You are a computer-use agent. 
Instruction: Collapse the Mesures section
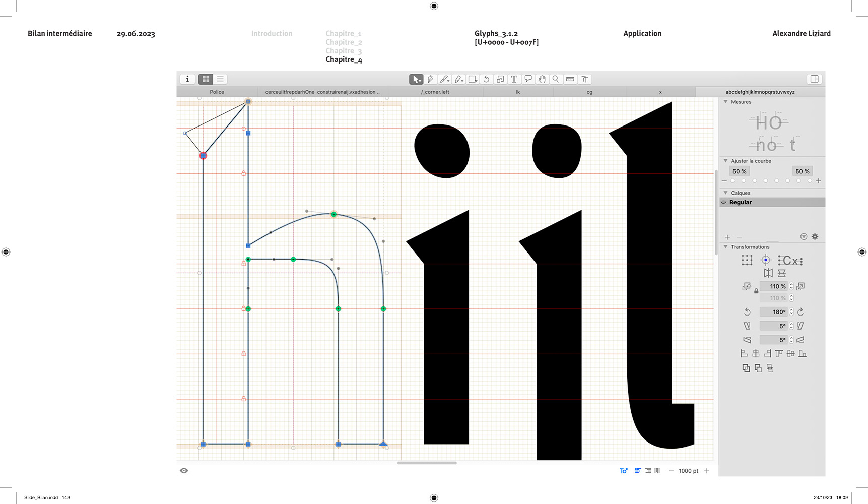click(725, 102)
